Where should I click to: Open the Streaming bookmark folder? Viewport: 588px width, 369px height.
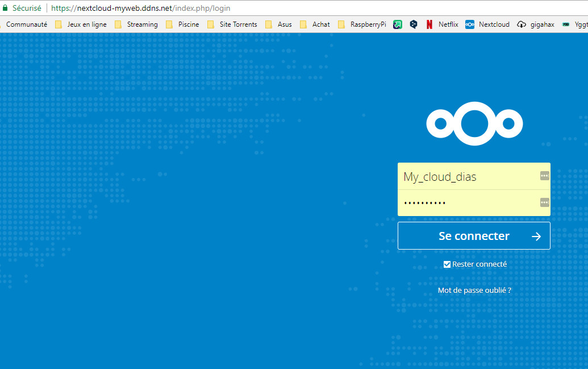[x=136, y=24]
